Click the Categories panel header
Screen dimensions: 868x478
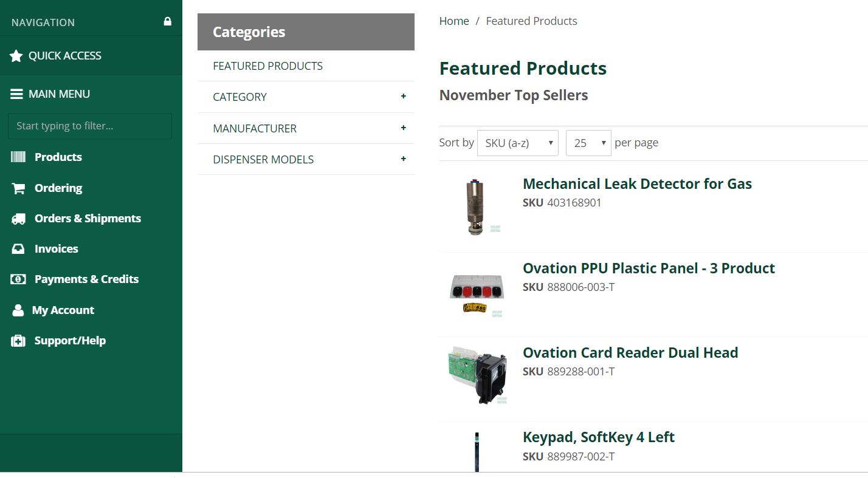click(x=306, y=32)
